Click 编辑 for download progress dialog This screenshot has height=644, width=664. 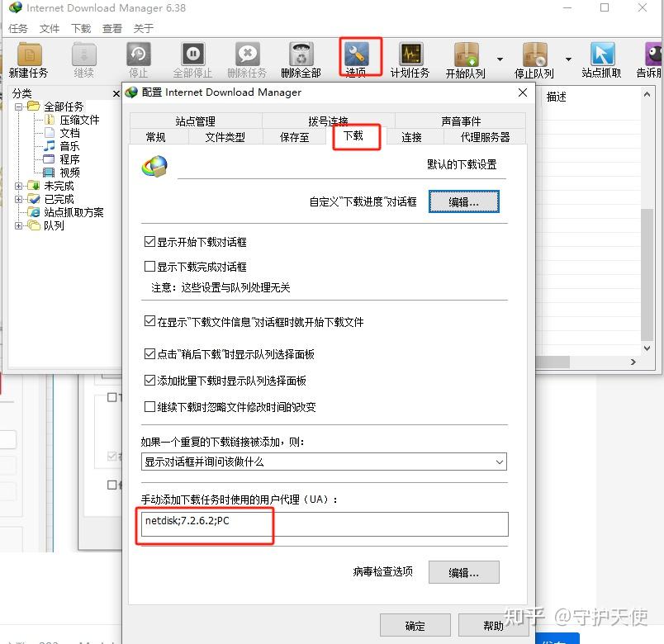tap(463, 202)
